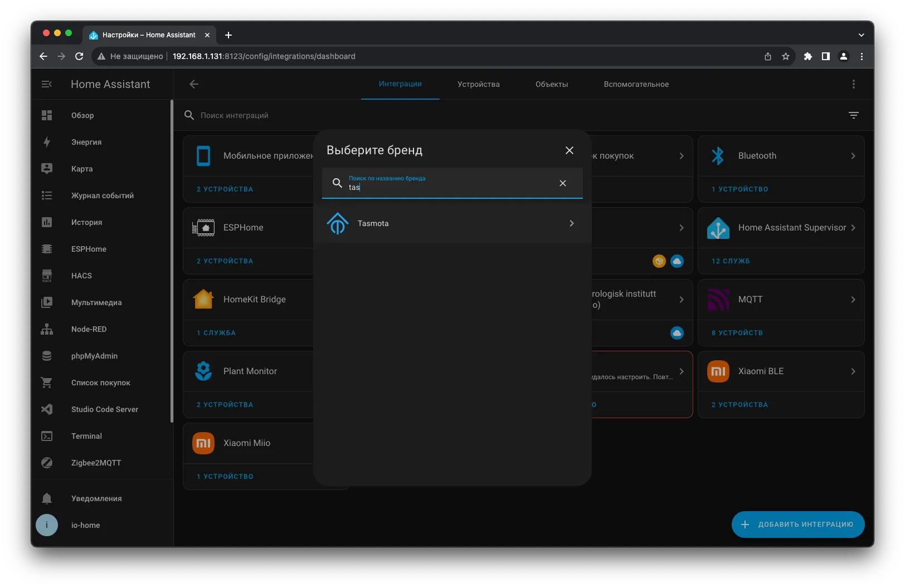Open Bluetooth's 1 устройство link

click(x=740, y=189)
